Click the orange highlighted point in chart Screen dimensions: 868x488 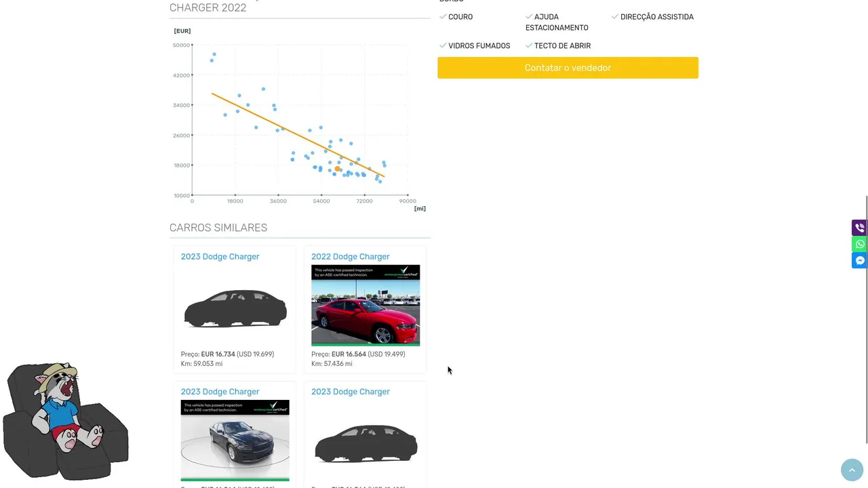337,169
